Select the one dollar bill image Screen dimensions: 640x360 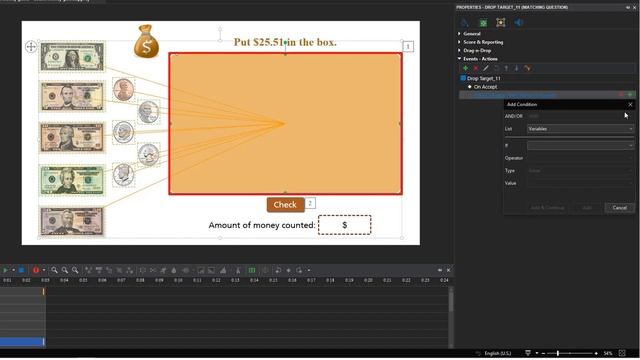tap(72, 57)
